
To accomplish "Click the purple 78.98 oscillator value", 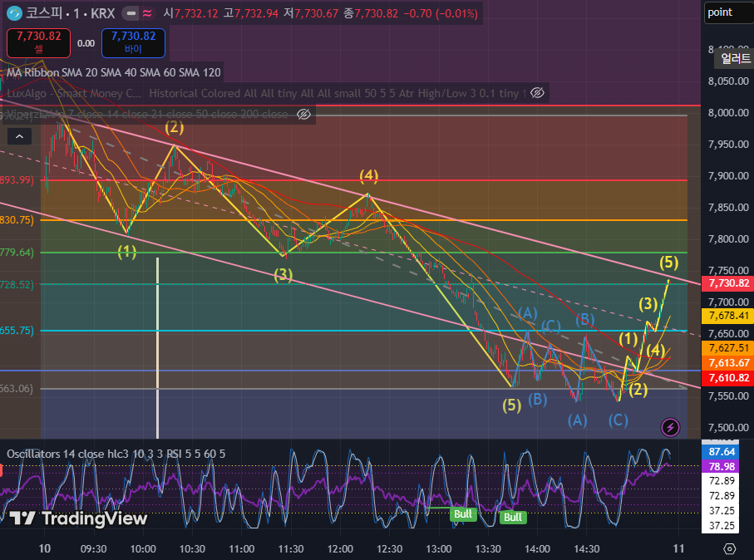I will 722,466.
